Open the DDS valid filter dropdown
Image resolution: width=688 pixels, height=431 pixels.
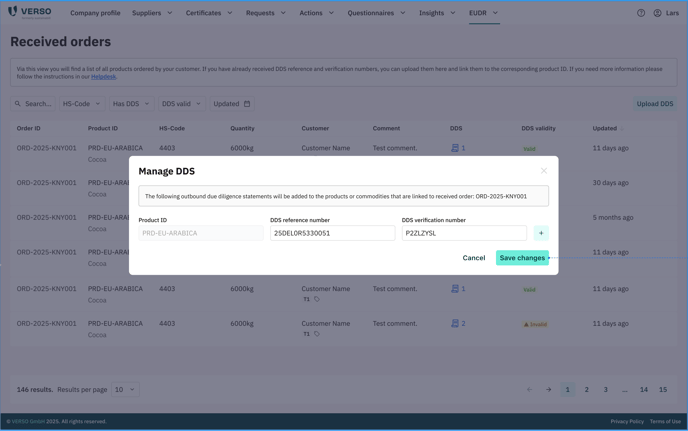[x=181, y=104]
